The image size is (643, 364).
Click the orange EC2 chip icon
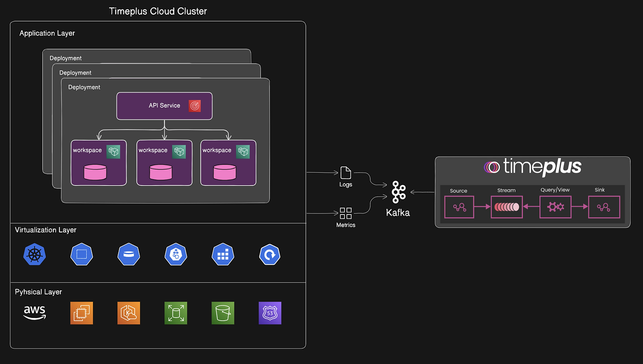click(x=82, y=313)
